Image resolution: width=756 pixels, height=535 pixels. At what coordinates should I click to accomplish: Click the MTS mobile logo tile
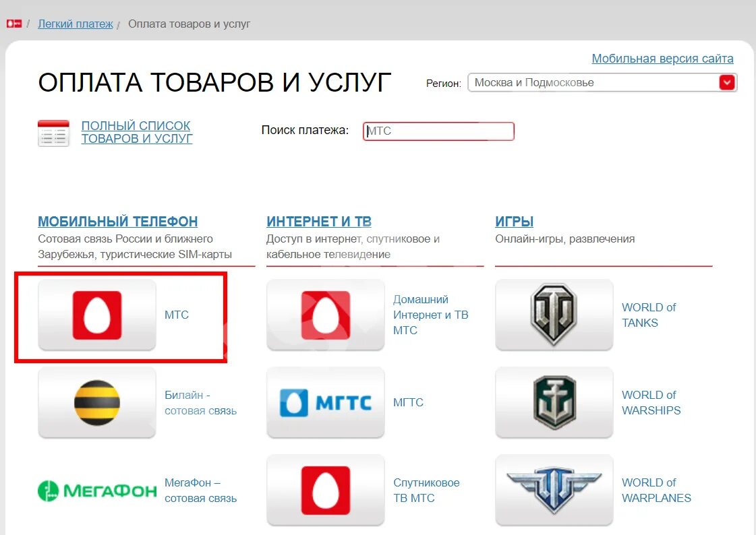[97, 315]
